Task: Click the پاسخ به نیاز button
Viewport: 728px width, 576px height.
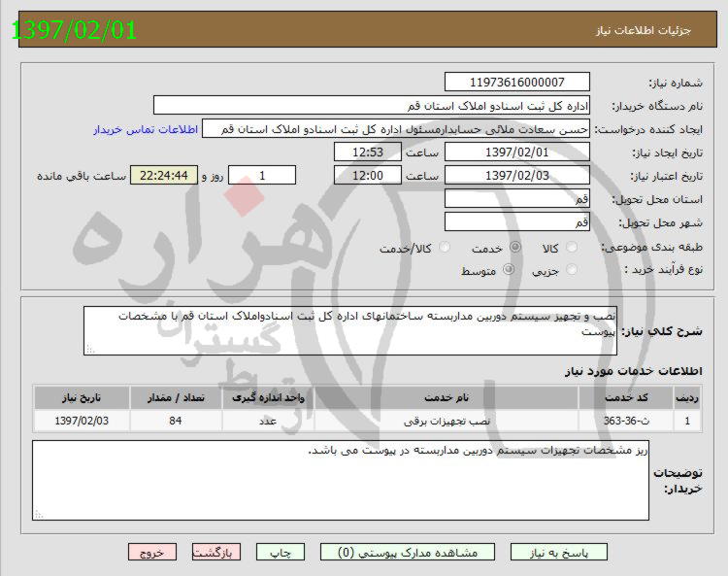Action: pos(558,553)
